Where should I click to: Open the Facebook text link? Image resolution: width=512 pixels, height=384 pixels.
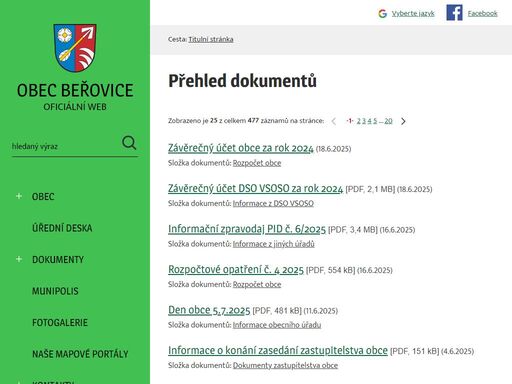coord(482,14)
